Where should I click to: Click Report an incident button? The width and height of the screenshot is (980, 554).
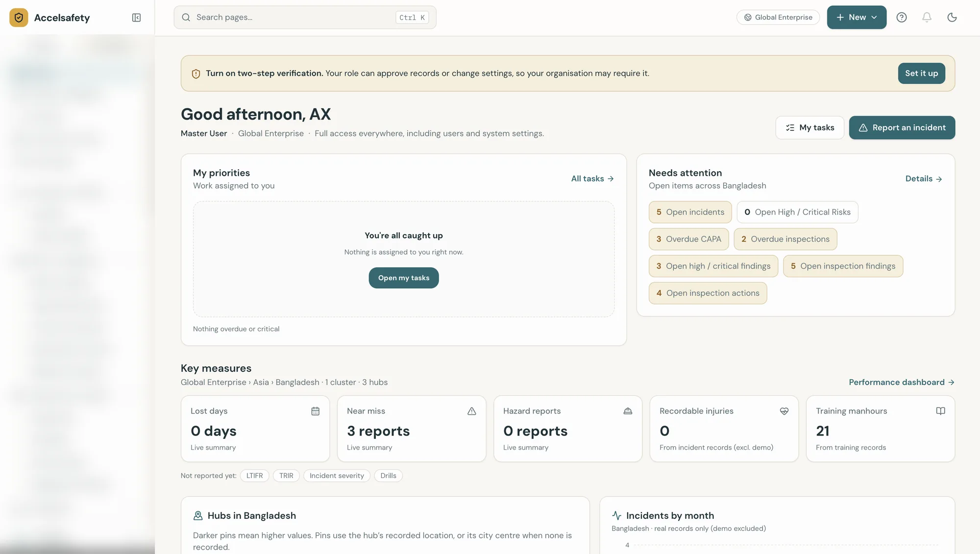pyautogui.click(x=902, y=128)
